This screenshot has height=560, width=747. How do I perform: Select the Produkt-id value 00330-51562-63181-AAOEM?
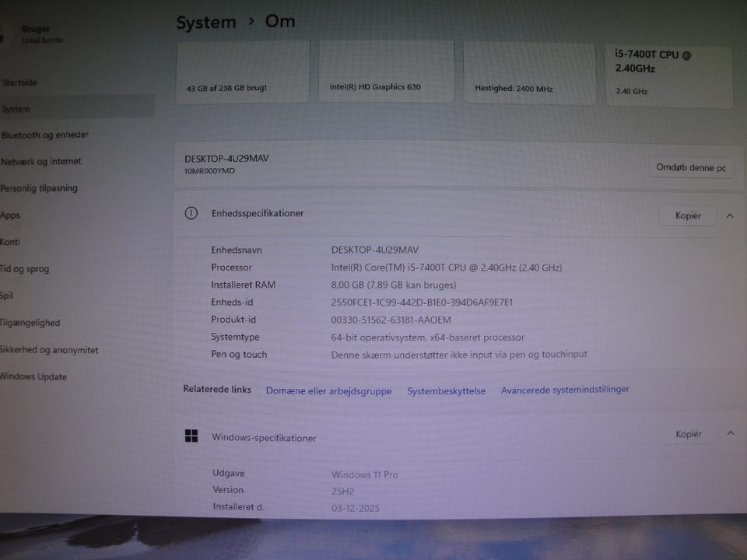coord(391,320)
